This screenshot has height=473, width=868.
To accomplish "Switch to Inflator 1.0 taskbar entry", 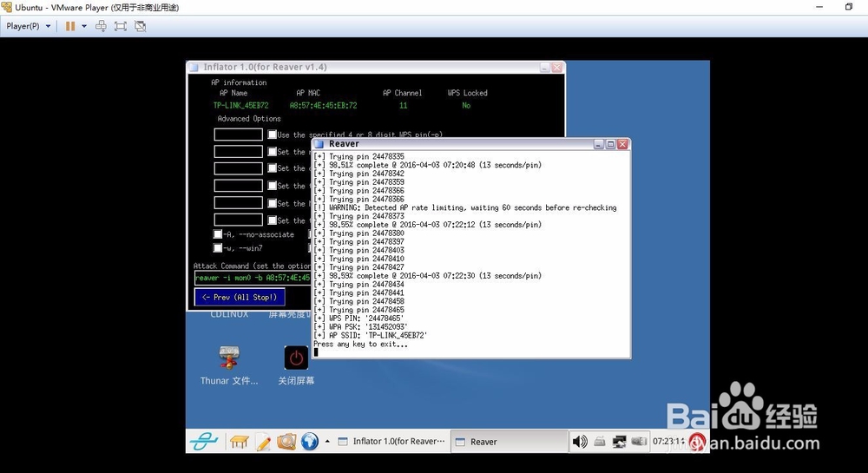I will 391,442.
